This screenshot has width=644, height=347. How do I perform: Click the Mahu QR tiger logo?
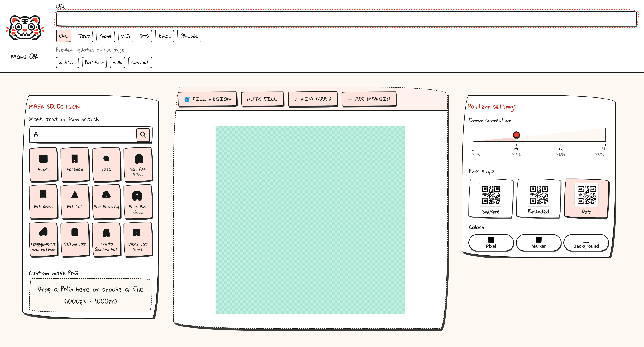click(25, 28)
